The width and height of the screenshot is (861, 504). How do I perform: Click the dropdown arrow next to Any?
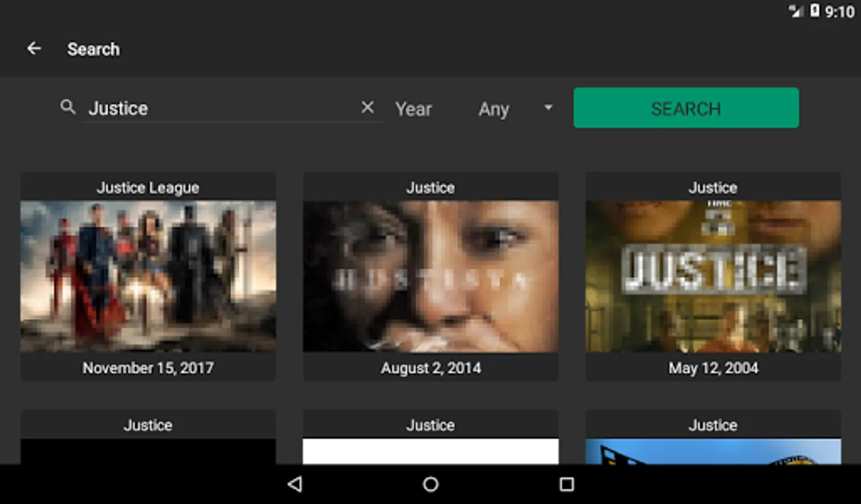pyautogui.click(x=548, y=108)
